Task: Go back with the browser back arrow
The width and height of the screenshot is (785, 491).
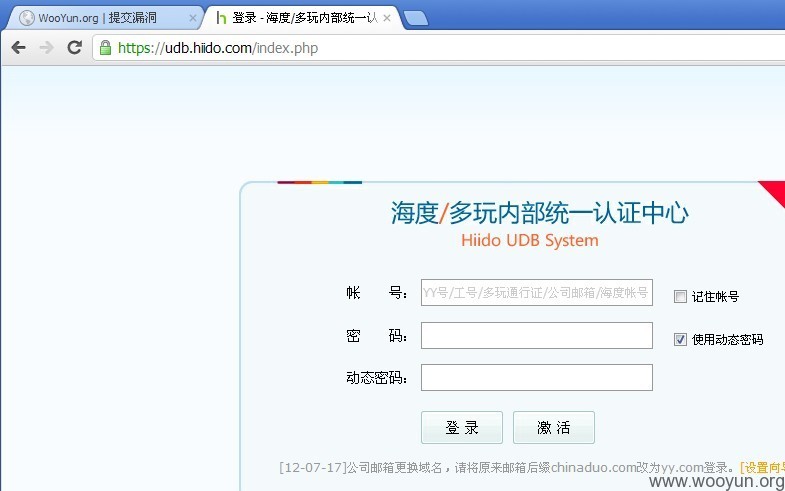Action: (19, 48)
